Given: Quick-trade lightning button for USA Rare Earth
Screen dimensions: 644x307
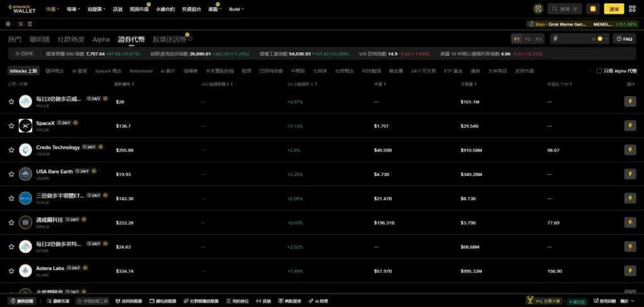Looking at the screenshot, I should coord(630,174).
